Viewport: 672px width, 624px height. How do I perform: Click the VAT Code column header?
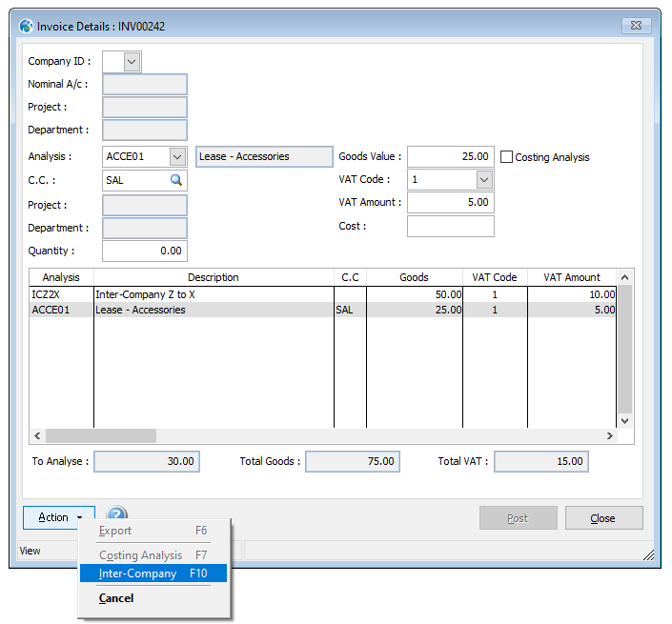(495, 277)
